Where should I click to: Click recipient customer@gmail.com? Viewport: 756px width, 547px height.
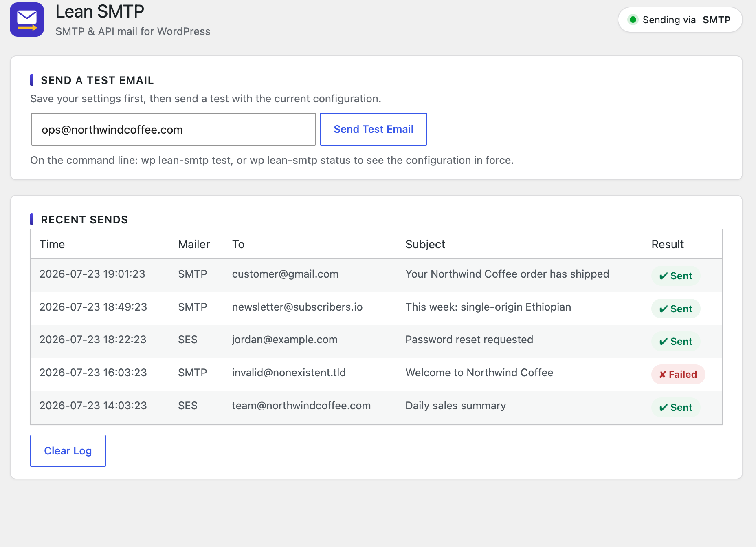285,274
